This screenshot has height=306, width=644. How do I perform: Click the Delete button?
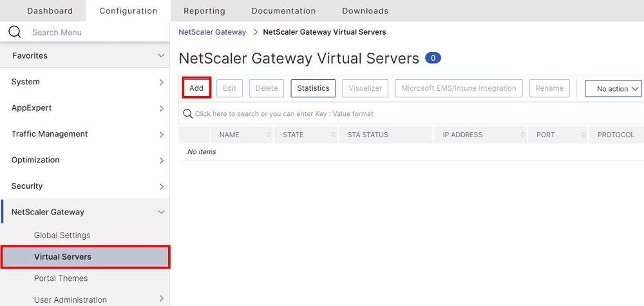click(x=267, y=88)
